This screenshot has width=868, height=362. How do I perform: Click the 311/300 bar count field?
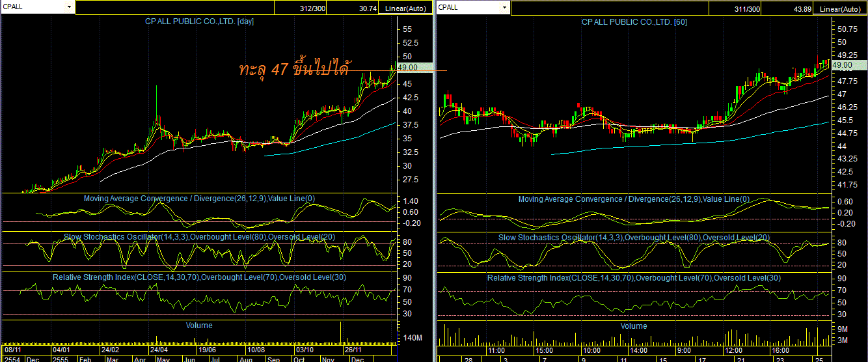tap(736, 8)
